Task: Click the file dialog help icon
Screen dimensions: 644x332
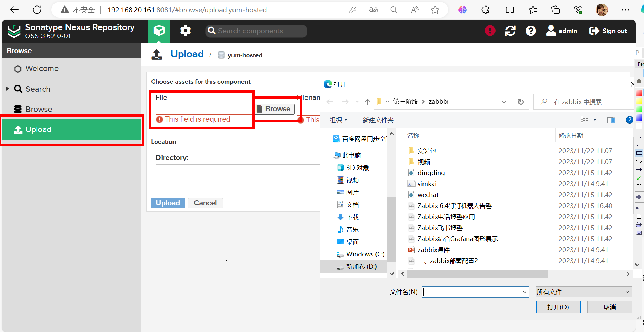Action: 629,120
